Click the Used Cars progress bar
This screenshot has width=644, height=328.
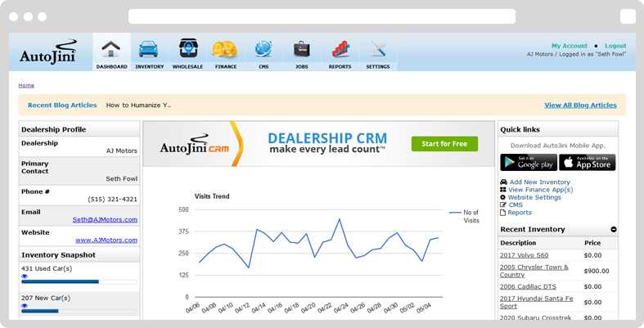[79, 282]
